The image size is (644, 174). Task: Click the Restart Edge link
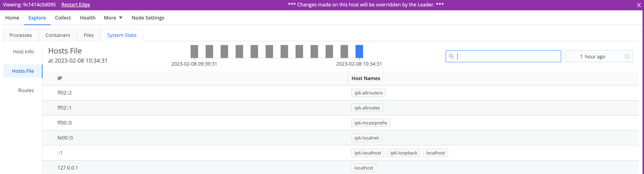[x=76, y=5]
